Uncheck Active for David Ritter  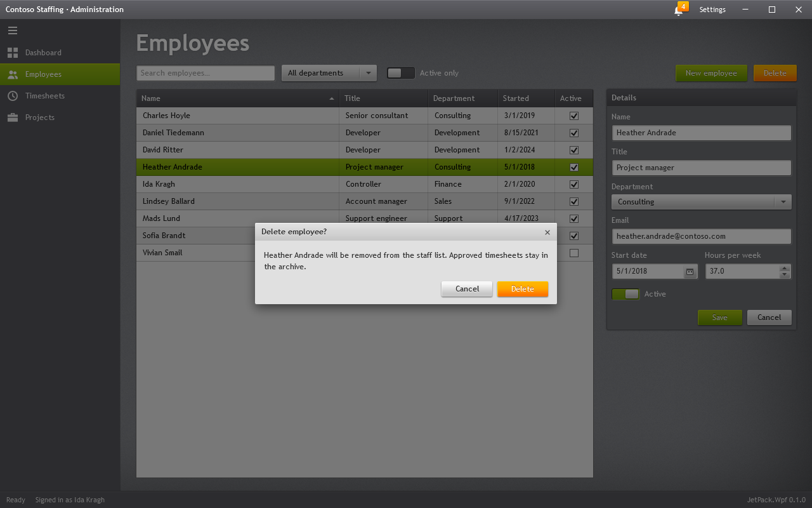tap(574, 150)
